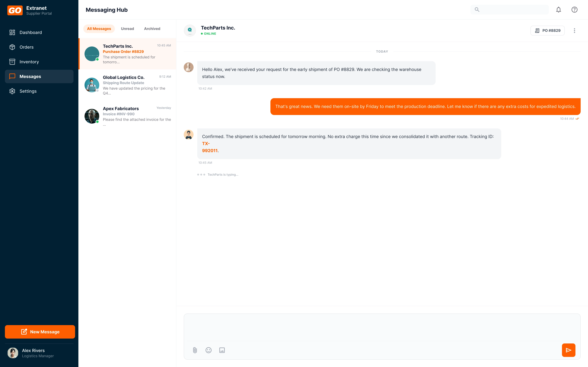The width and height of the screenshot is (588, 367).
Task: Click the top search field
Action: point(513,10)
